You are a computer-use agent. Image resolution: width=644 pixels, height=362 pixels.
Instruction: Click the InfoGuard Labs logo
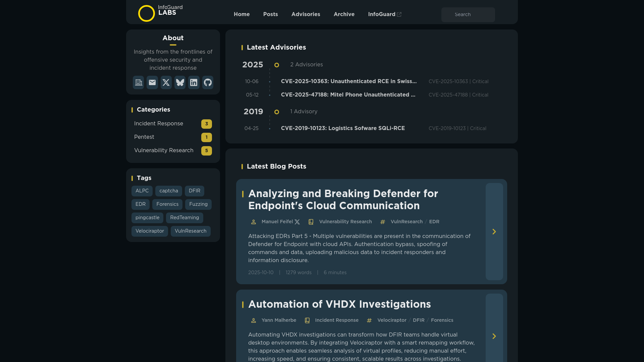pos(160,13)
